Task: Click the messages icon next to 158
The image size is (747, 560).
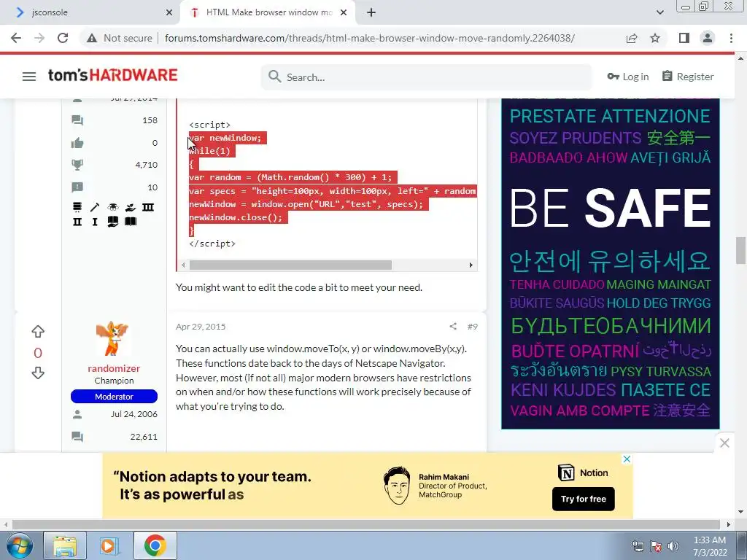Action: (77, 120)
